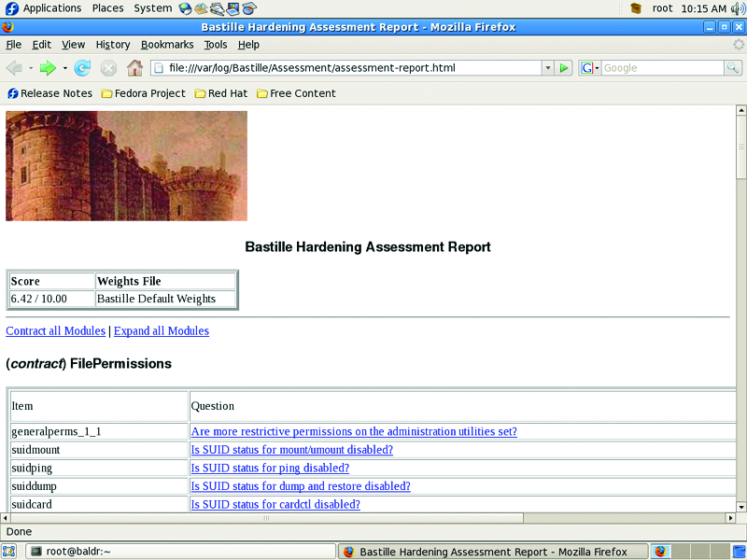The image size is (747, 560).
Task: Click the search magnifier icon
Action: [x=733, y=68]
